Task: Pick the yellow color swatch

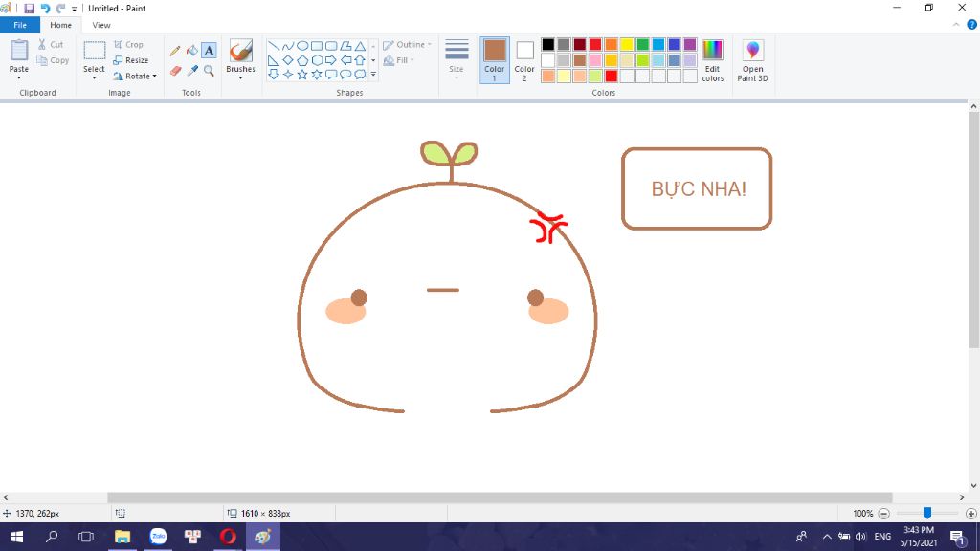Action: coord(627,44)
